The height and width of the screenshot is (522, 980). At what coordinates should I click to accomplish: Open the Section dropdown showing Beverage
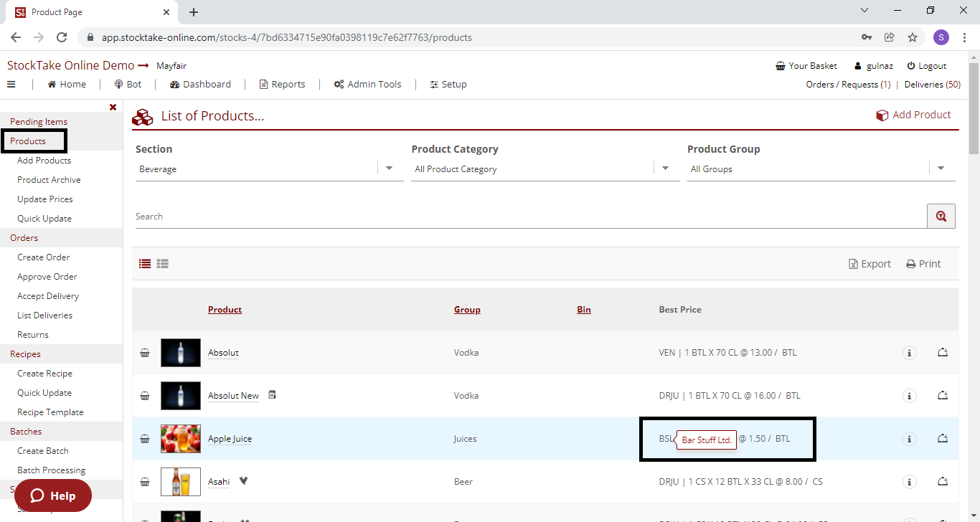click(270, 169)
